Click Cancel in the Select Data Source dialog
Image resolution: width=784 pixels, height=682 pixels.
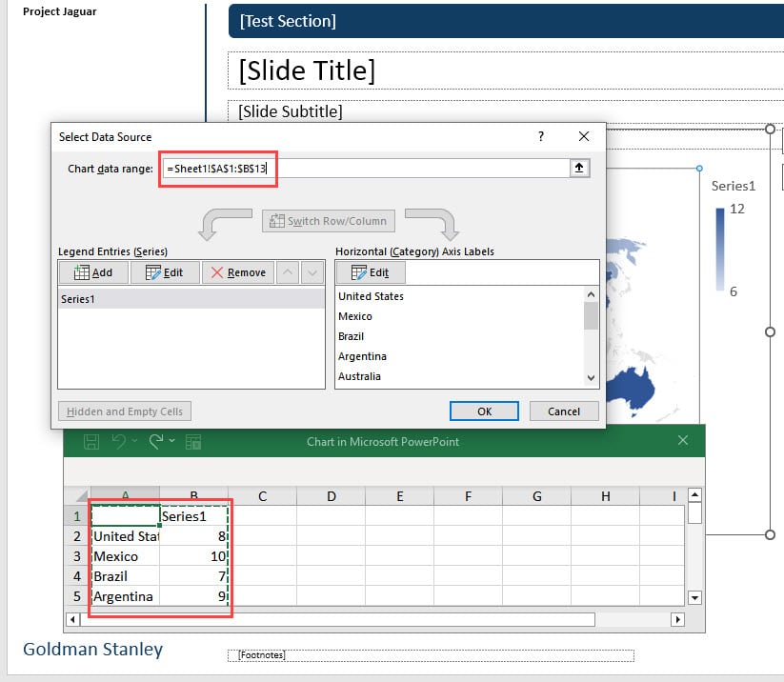coord(564,411)
